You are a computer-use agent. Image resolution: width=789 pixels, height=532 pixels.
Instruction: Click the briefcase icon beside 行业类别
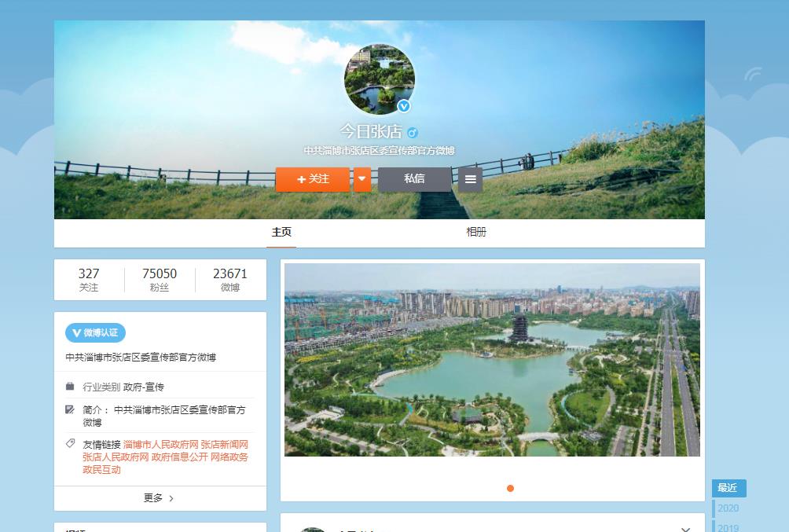[71, 387]
